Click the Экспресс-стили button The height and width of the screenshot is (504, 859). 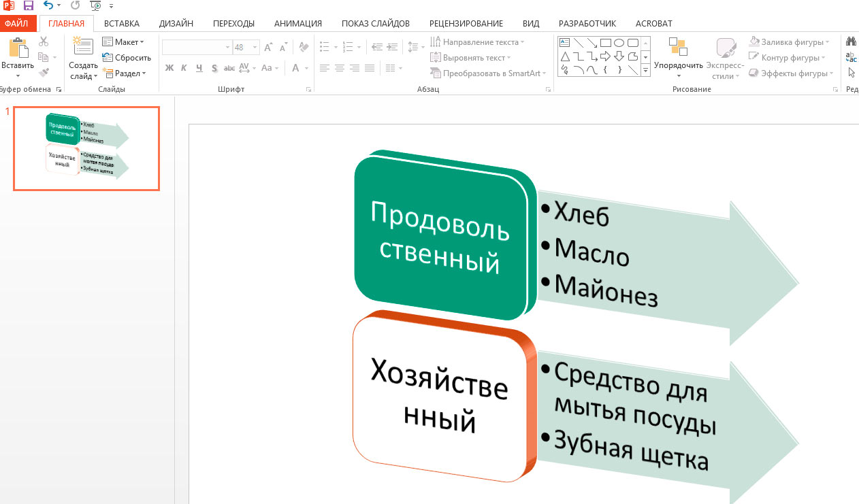click(724, 59)
